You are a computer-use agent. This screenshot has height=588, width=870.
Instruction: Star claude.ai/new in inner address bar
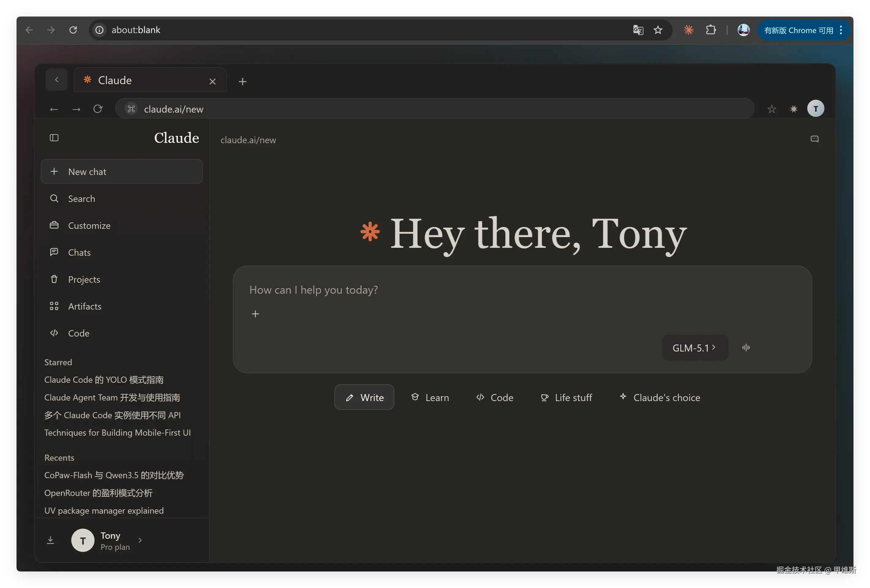click(771, 109)
